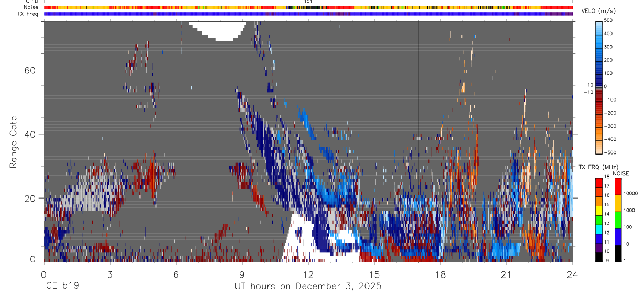Click the 'Noise' row label at the top
The width and height of the screenshot is (644, 297).
pos(31,7)
